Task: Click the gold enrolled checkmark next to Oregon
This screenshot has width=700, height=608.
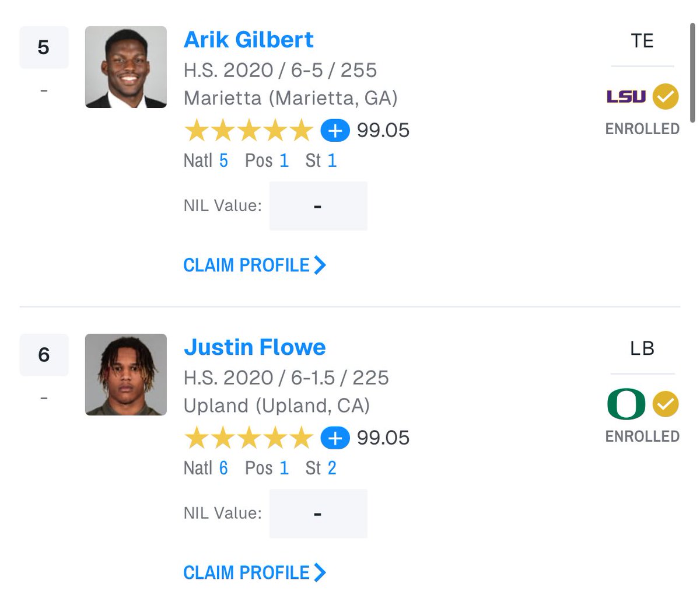Action: 666,404
